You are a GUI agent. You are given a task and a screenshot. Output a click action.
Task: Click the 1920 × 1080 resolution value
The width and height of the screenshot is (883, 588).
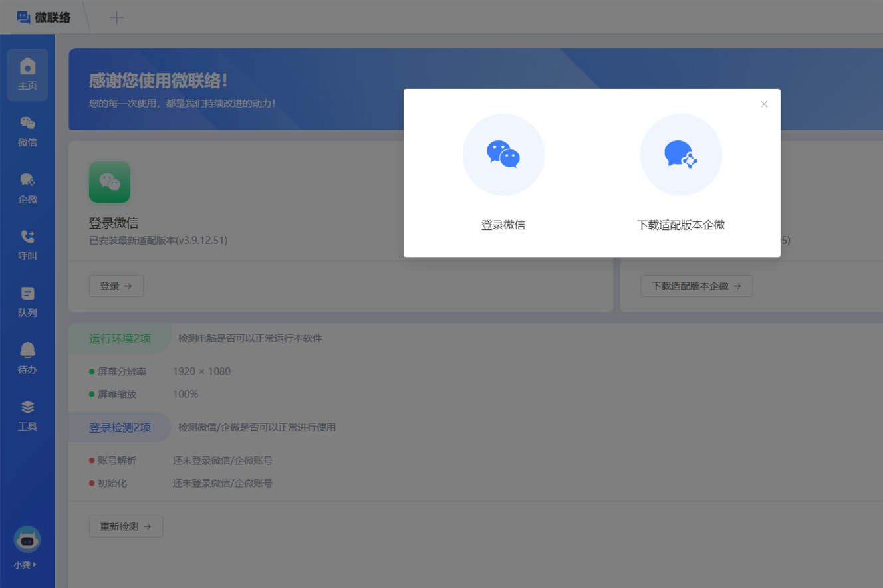click(x=201, y=371)
